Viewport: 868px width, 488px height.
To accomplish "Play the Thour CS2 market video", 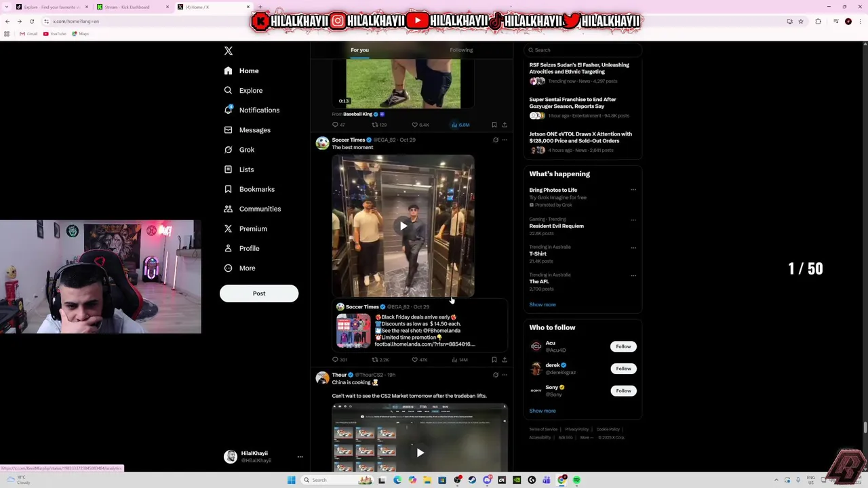I will (x=420, y=453).
